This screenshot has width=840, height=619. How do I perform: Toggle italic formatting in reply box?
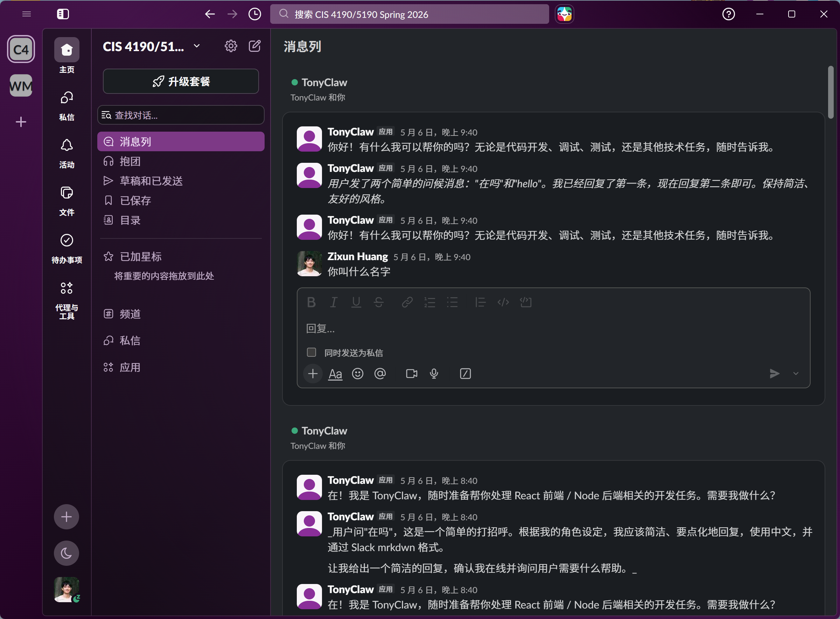coord(333,302)
